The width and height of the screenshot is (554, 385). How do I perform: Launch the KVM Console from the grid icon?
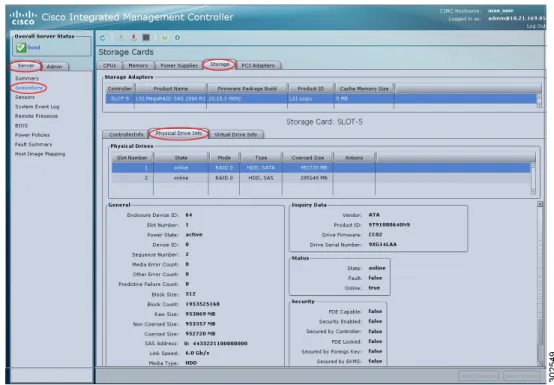[146, 37]
